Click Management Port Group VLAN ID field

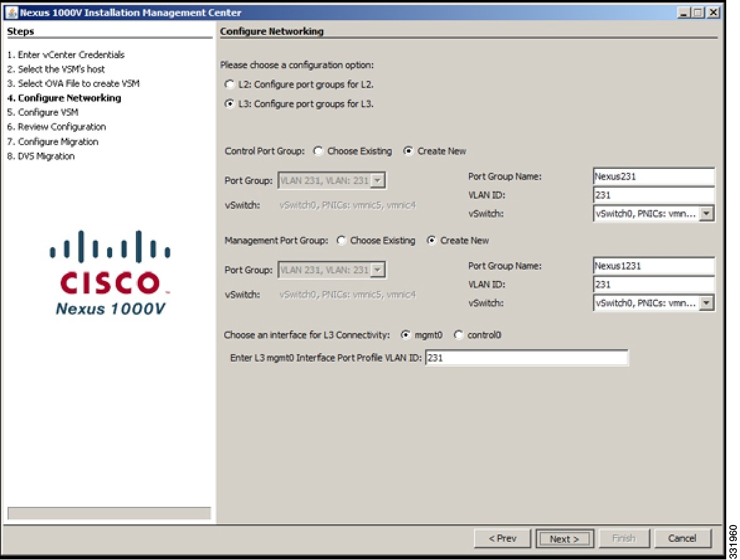pos(654,285)
